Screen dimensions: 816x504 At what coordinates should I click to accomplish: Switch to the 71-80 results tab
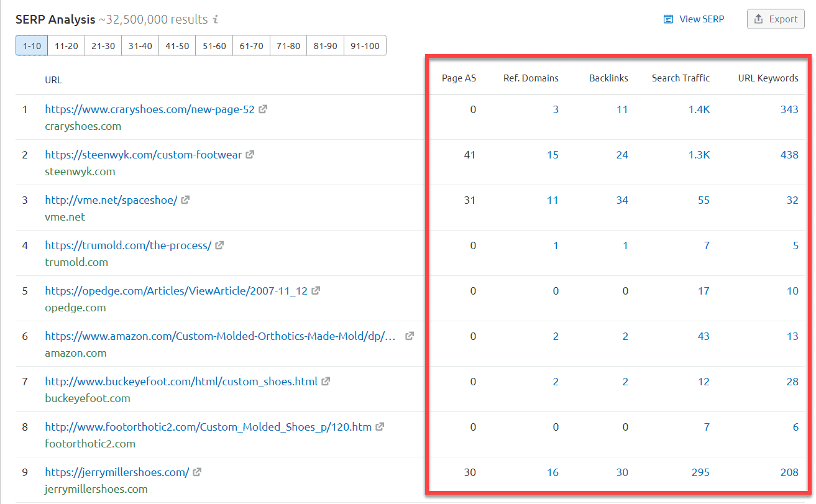point(288,45)
